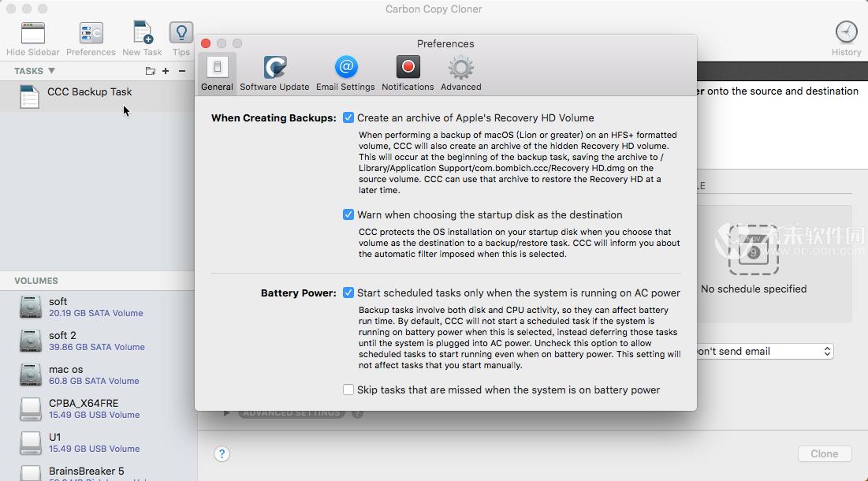The width and height of the screenshot is (868, 481).
Task: Open the History clock icon
Action: point(846,32)
